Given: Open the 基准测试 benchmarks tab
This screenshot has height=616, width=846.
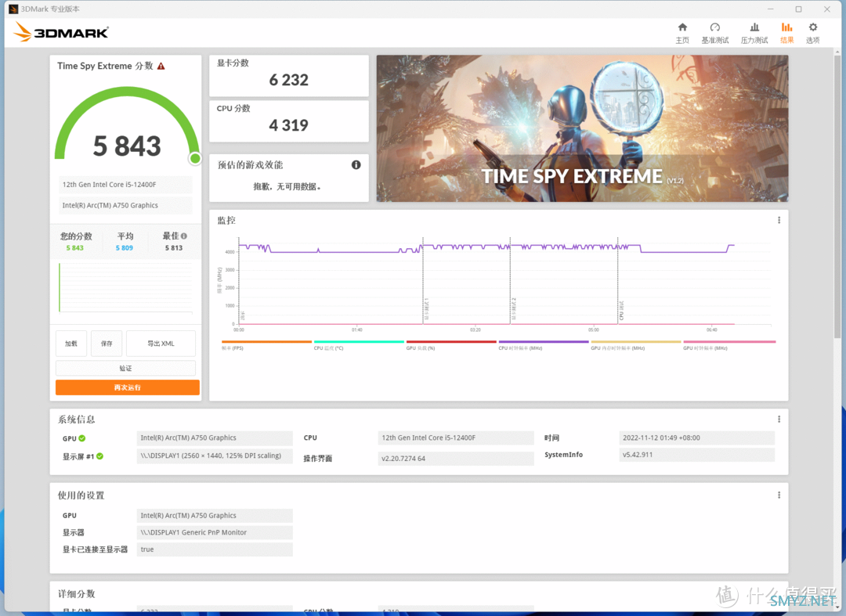Looking at the screenshot, I should (715, 33).
